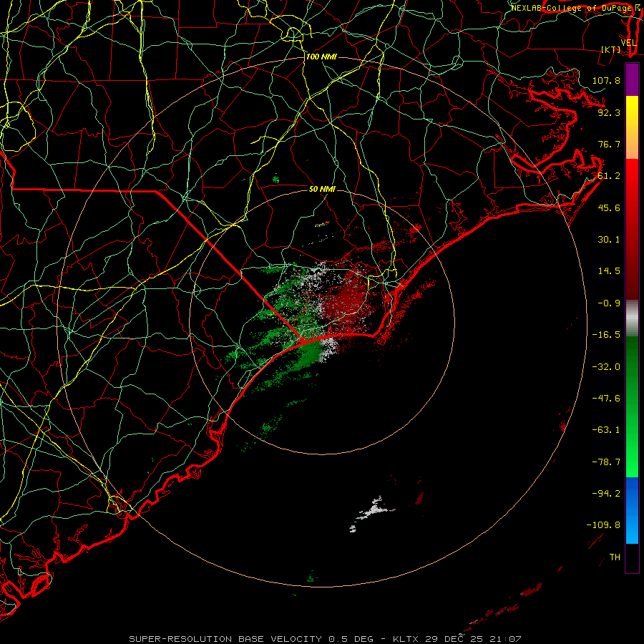The height and width of the screenshot is (644, 644).
Task: Select the -78.7 scale value
Action: 606,462
